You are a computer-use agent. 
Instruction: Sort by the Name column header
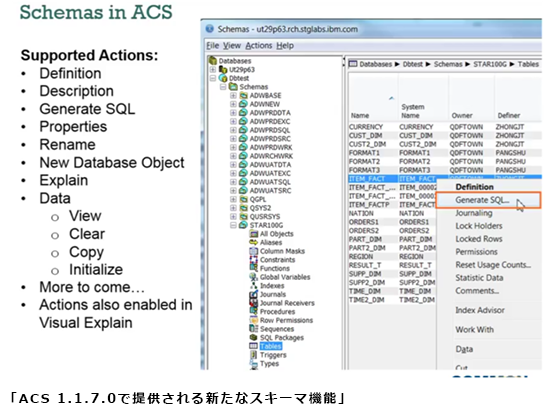tap(360, 115)
